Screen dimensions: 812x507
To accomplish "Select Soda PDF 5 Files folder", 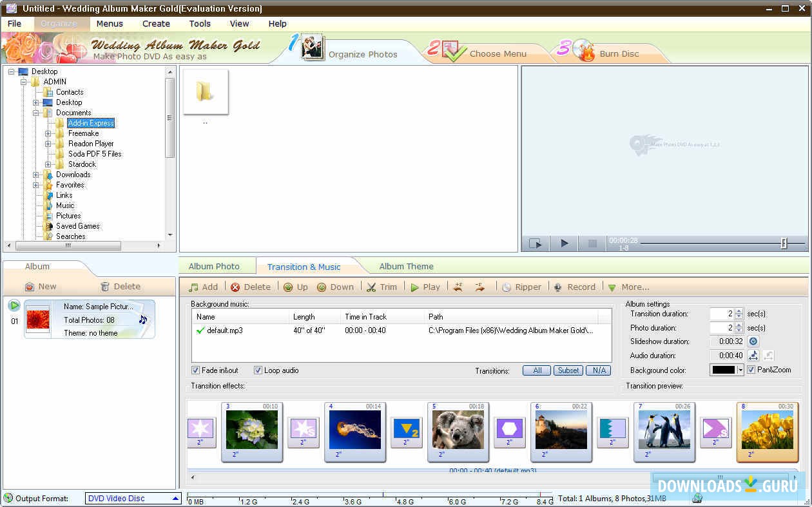I will (x=95, y=154).
